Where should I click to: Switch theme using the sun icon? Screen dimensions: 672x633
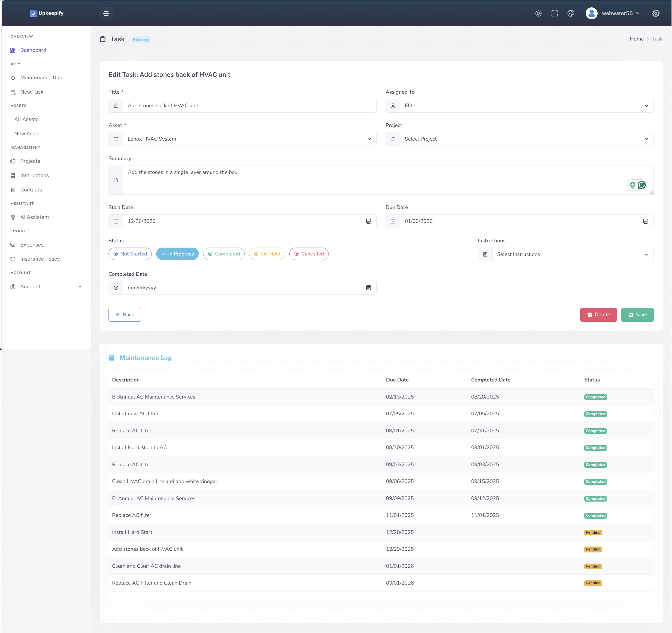(x=538, y=13)
